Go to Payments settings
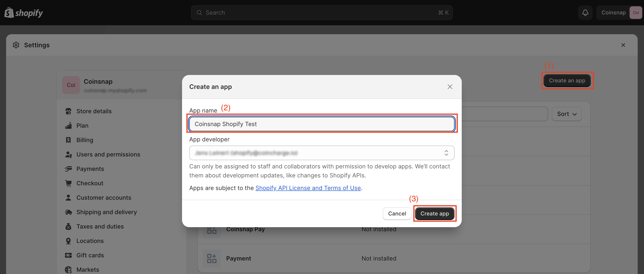 pyautogui.click(x=90, y=169)
